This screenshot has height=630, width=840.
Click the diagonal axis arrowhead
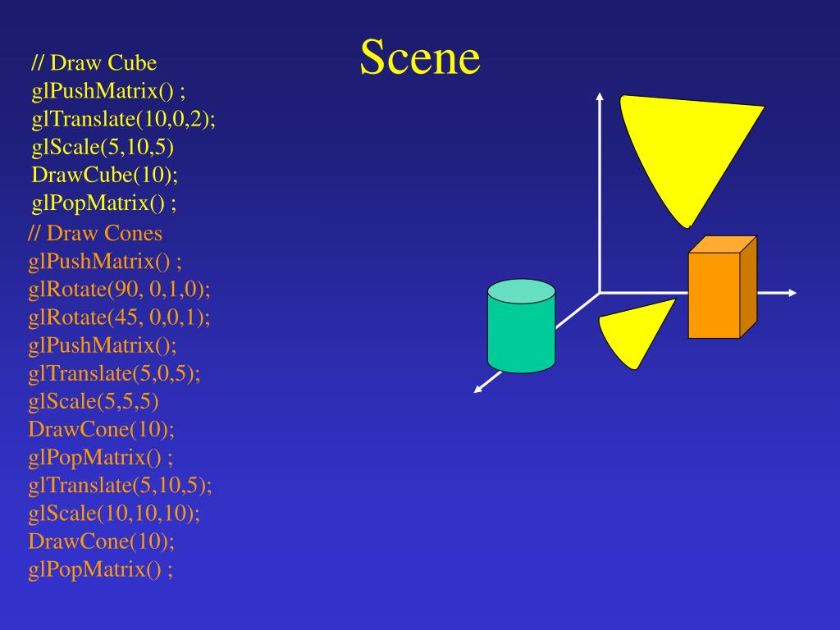478,389
